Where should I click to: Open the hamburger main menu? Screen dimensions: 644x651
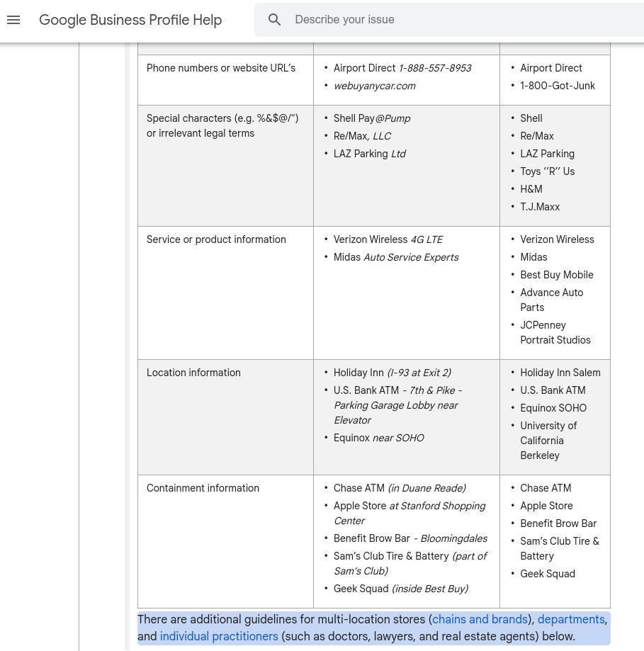coord(13,20)
